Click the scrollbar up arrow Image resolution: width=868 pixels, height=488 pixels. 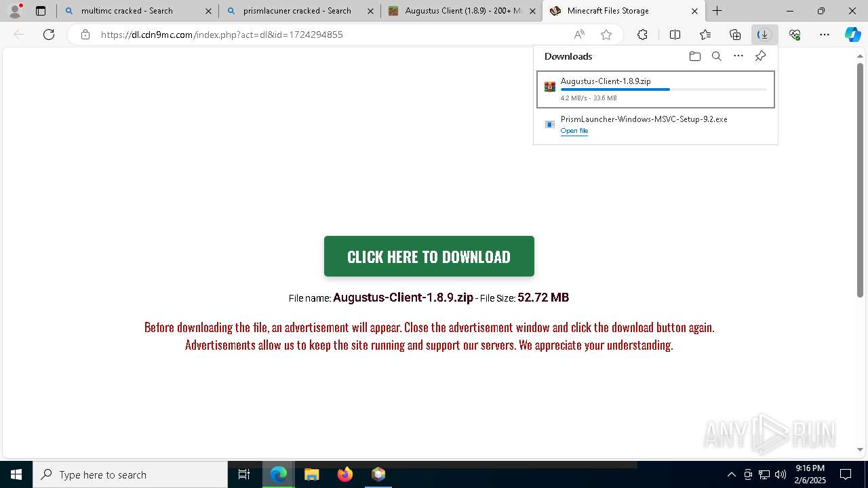860,57
